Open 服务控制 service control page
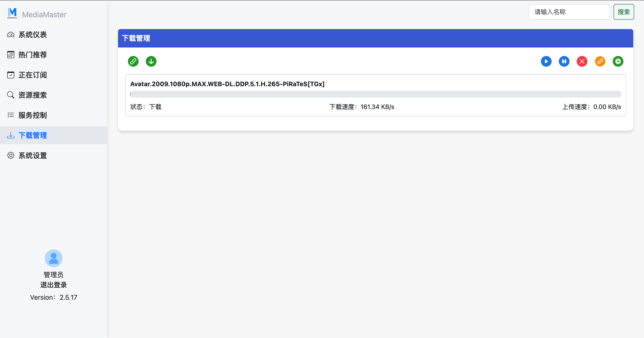 coord(32,115)
